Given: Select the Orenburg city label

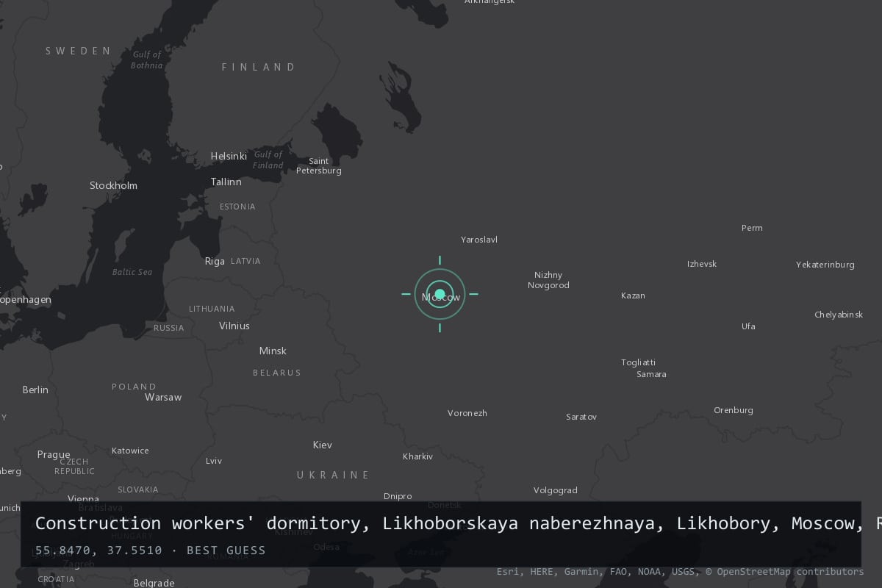Looking at the screenshot, I should coord(734,410).
